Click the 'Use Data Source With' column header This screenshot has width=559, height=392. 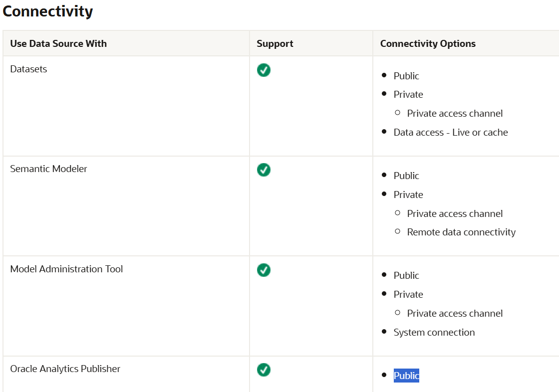coord(58,43)
